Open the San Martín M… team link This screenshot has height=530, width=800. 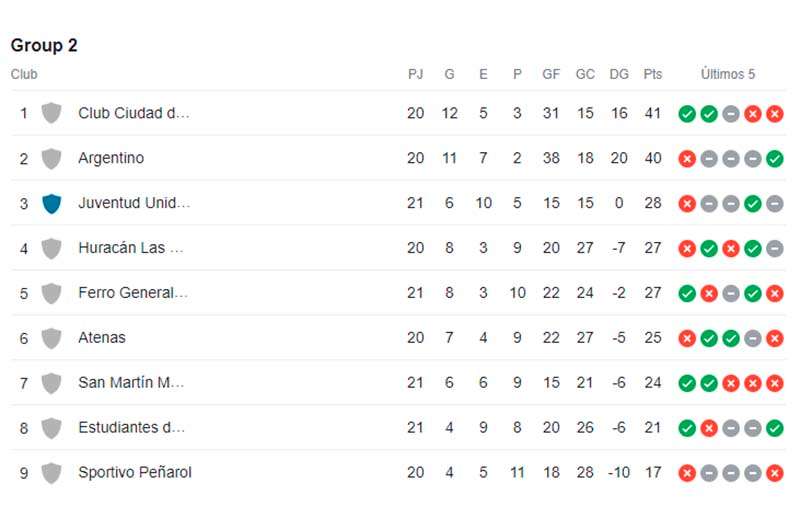[x=131, y=383]
